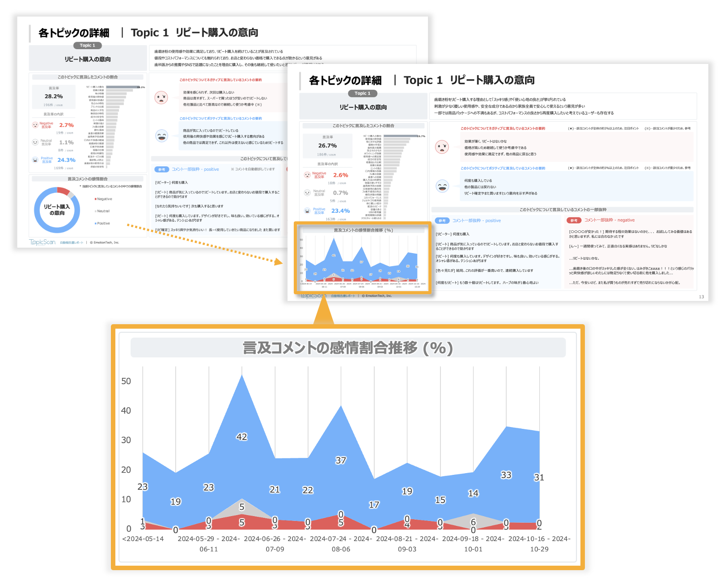Click the © EmotionTech, Inc. link in the footer
This screenshot has height=584, width=728.
tap(377, 296)
